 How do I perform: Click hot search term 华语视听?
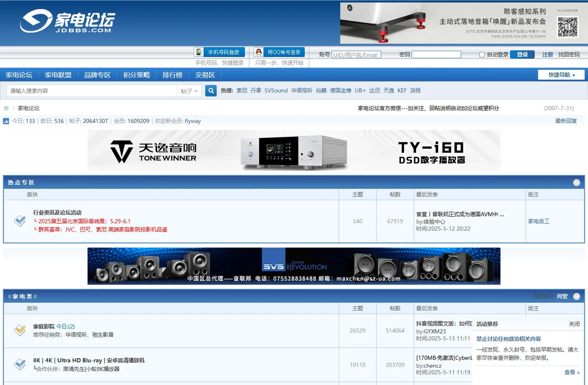pos(302,90)
